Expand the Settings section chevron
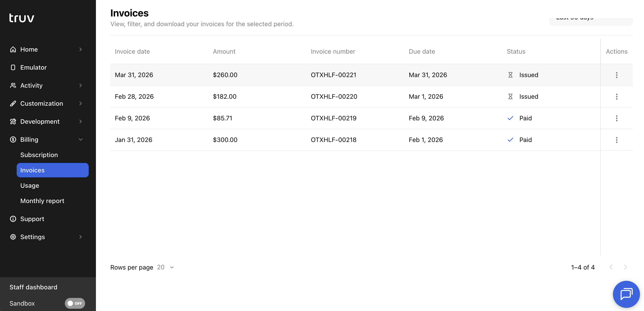This screenshot has width=644, height=311. (x=80, y=237)
